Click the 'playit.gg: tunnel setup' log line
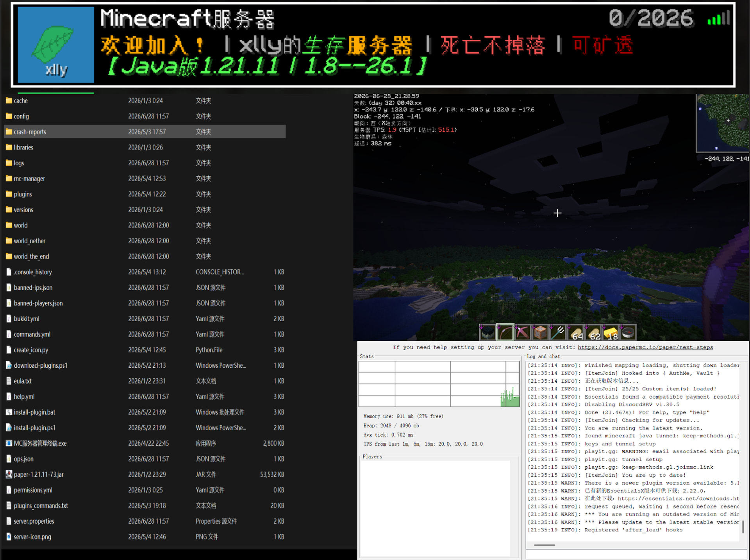The width and height of the screenshot is (750, 560). click(595, 460)
